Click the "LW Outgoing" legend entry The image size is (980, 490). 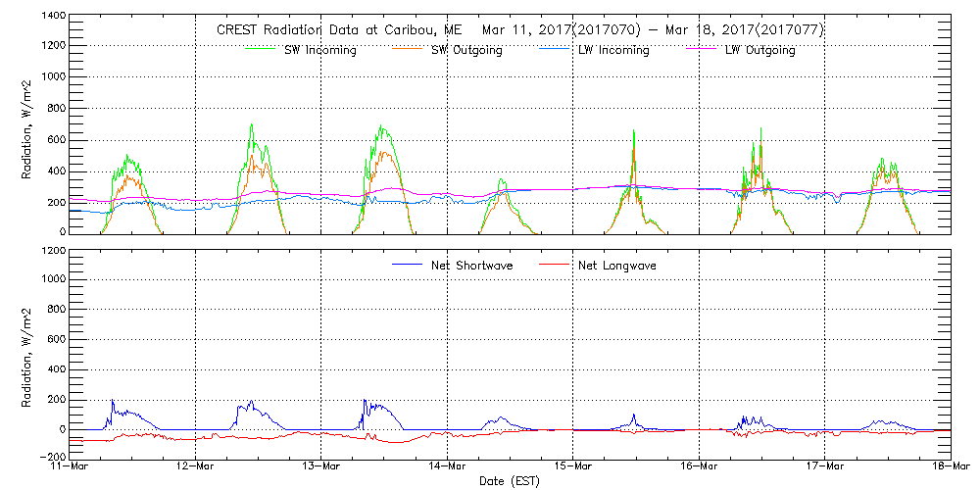759,50
